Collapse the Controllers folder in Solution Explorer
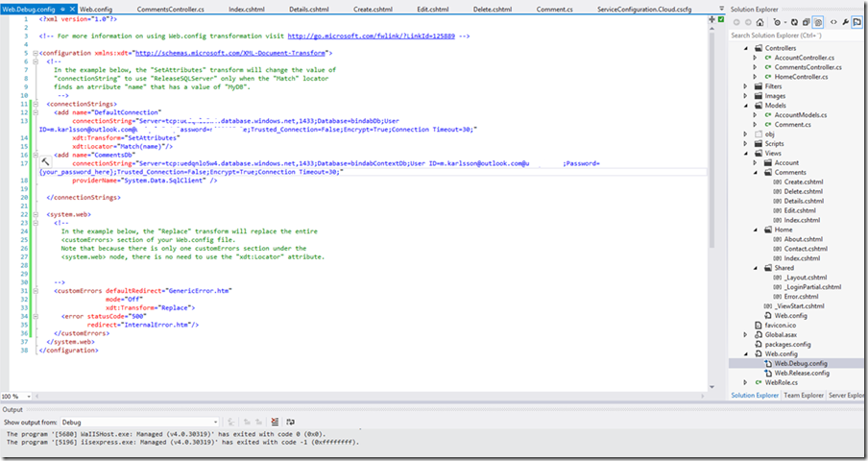The image size is (868, 461). pyautogui.click(x=746, y=48)
